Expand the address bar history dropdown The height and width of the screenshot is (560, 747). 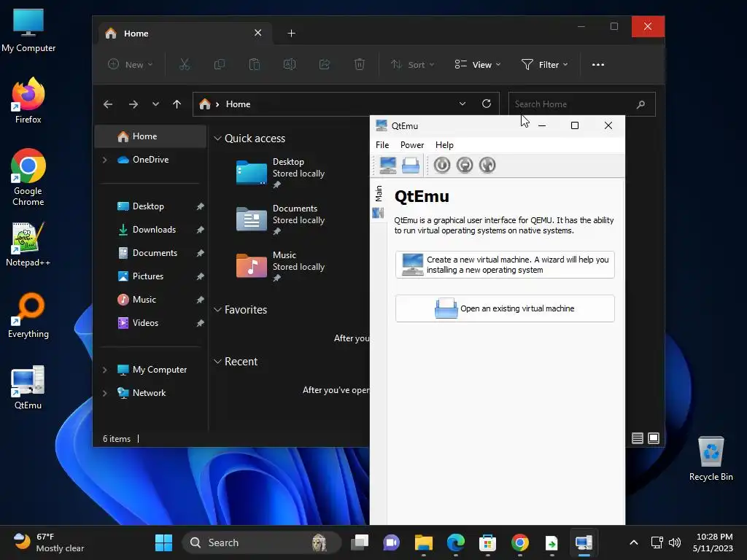[x=462, y=104]
